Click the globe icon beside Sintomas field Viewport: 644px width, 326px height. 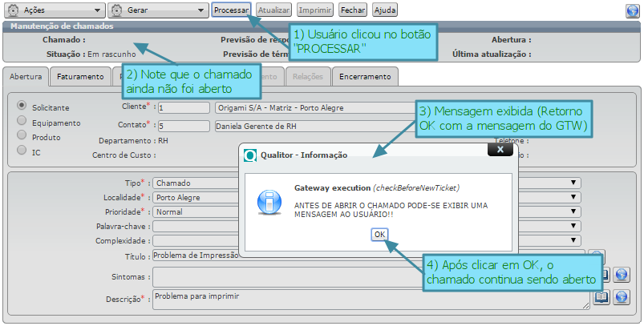click(x=620, y=276)
